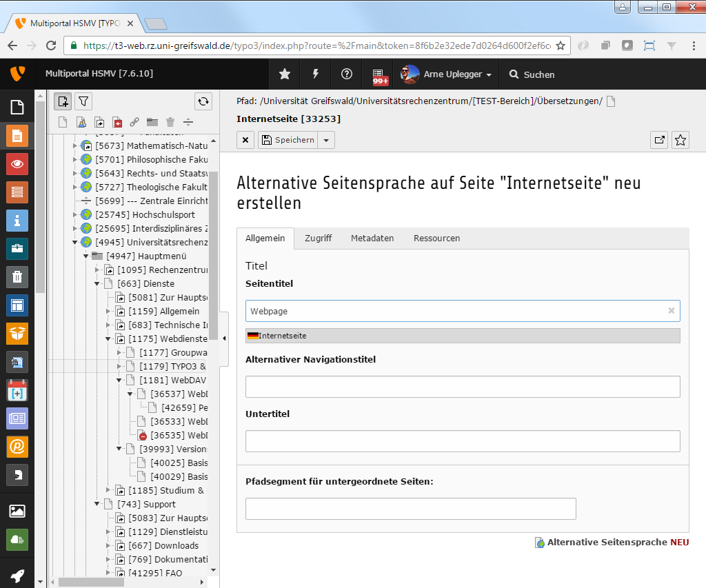Refresh the page tree
This screenshot has width=706, height=588.
pyautogui.click(x=203, y=101)
